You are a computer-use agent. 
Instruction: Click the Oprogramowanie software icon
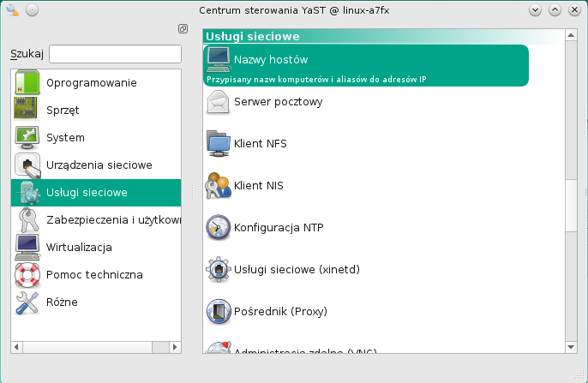coord(27,83)
